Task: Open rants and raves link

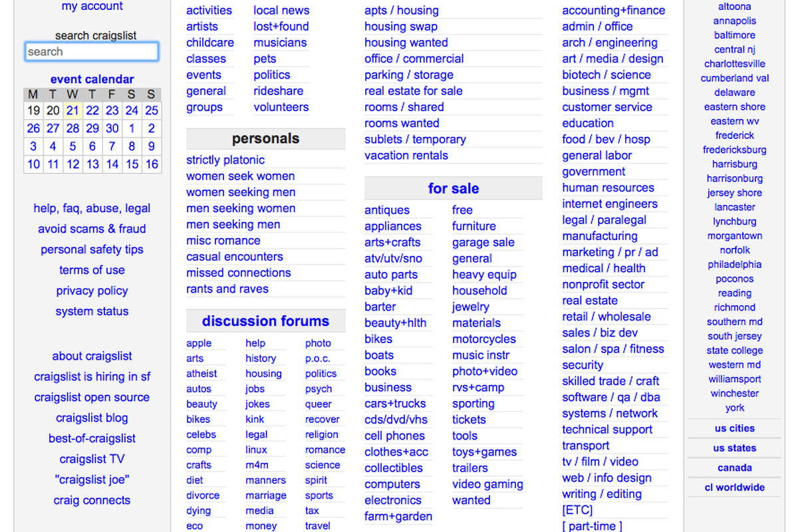Action: coord(227,289)
